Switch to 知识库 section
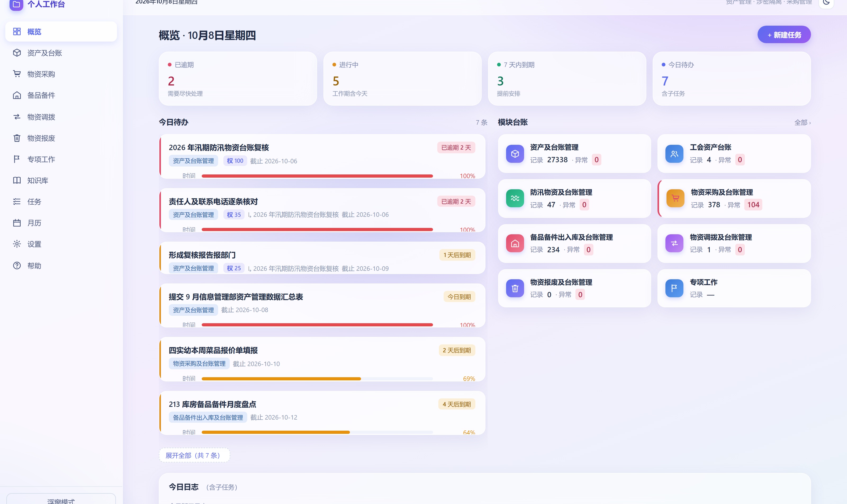The height and width of the screenshot is (504, 847). [61, 180]
